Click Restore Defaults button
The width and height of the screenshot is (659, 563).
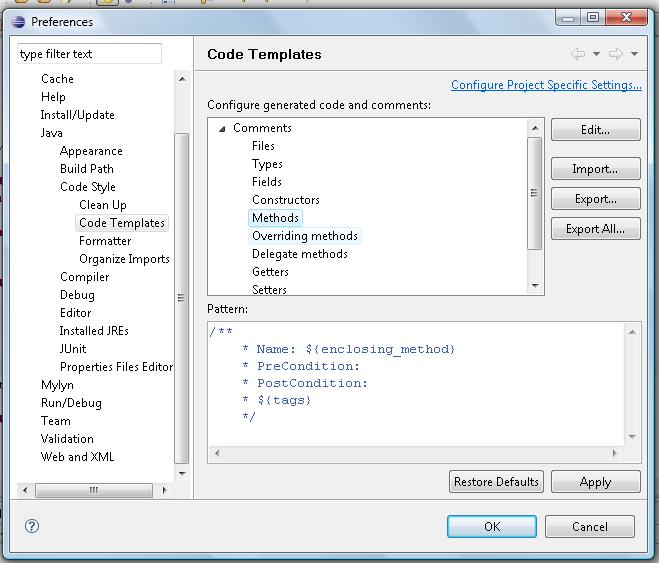coord(497,482)
